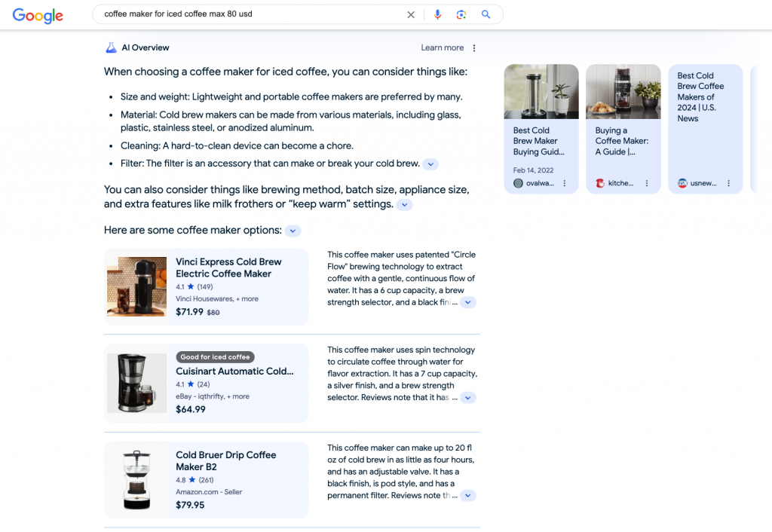This screenshot has height=532, width=772.
Task: Open Cuisinart Automatic Cold product title
Action: [x=234, y=371]
